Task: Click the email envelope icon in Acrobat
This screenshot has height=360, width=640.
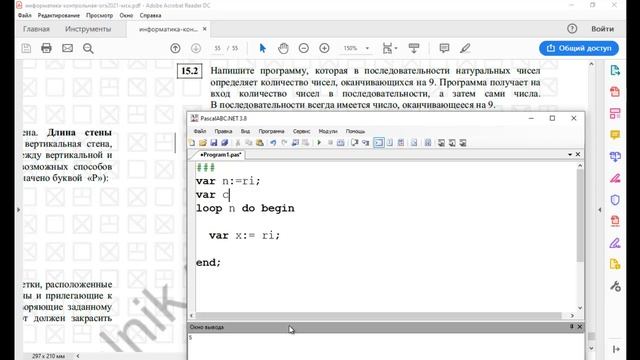Action: [67, 48]
